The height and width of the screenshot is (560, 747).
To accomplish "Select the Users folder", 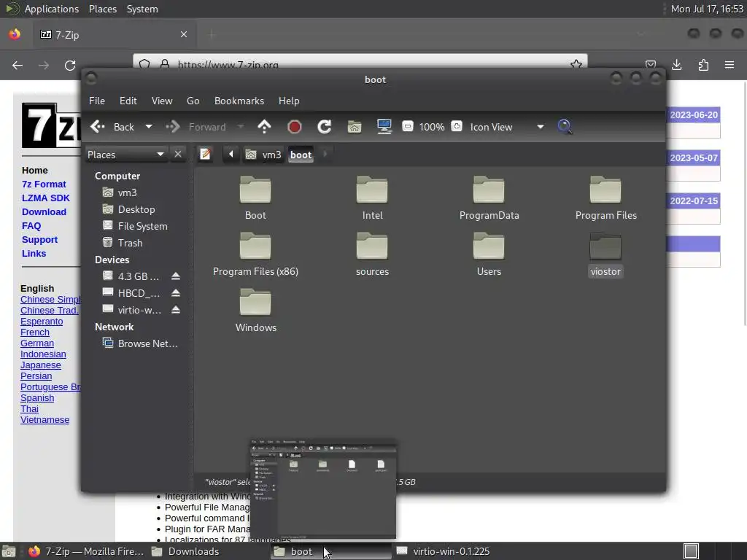I will 489,254.
